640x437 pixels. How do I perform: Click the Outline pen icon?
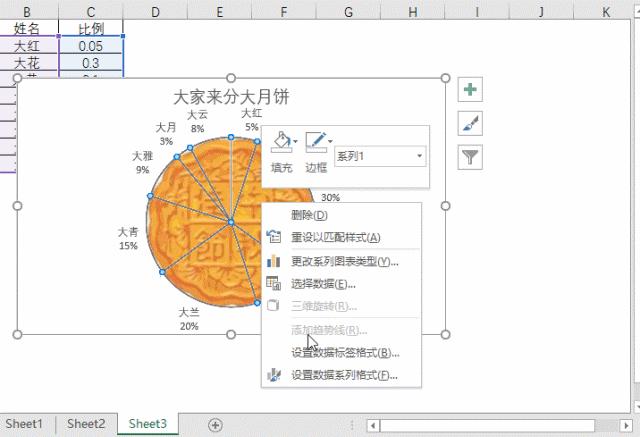click(316, 144)
